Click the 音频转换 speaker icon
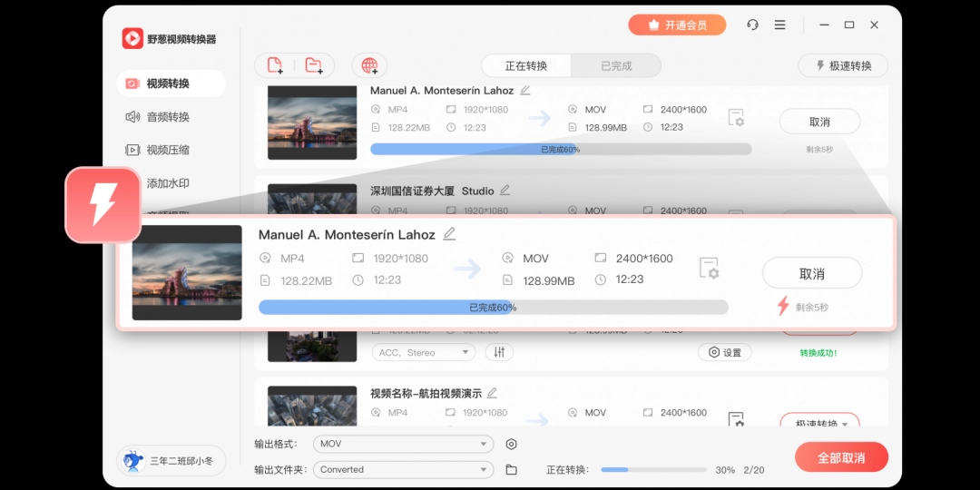This screenshot has height=490, width=980. click(132, 117)
